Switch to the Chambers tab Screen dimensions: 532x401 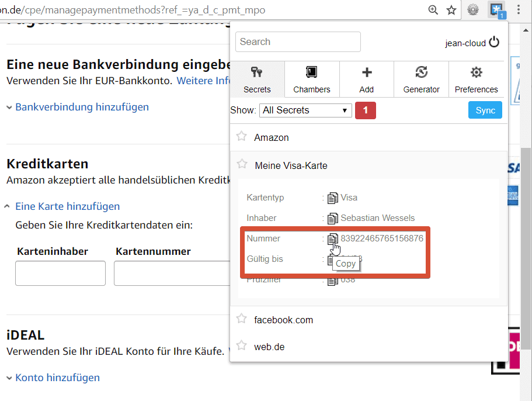coord(312,79)
